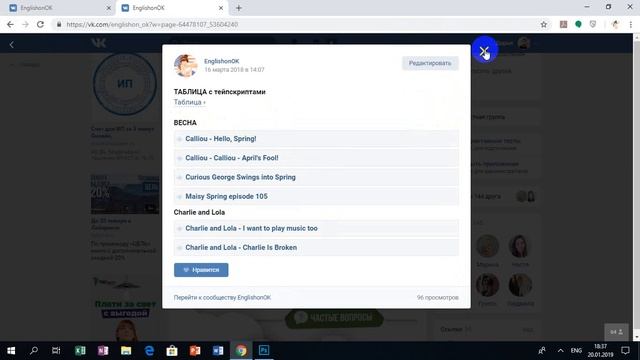
Task: Reload the current page
Action: point(40,24)
